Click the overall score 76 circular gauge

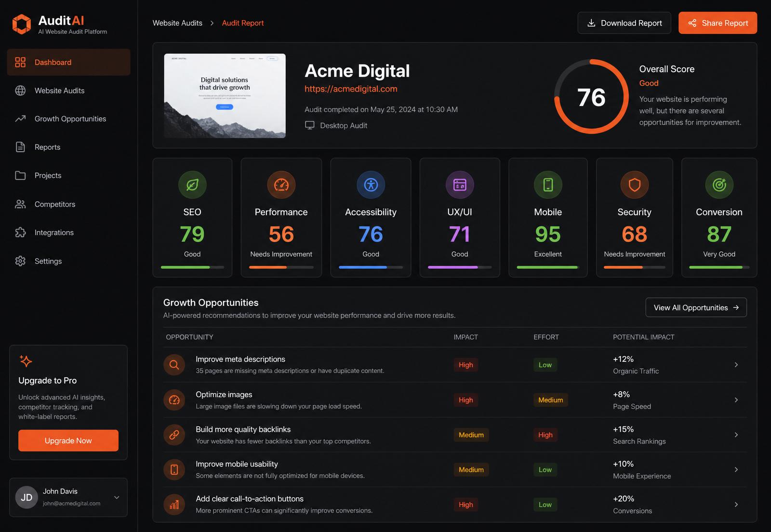591,96
